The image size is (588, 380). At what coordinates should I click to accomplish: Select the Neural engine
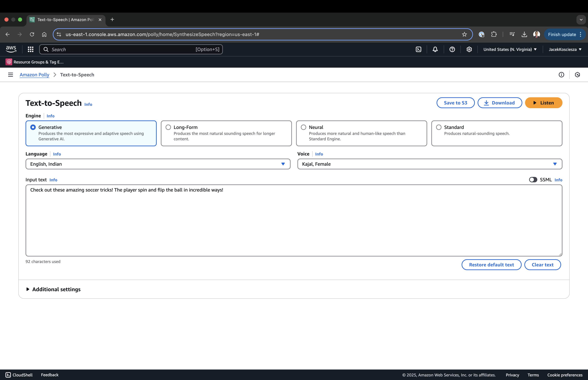pos(362,133)
